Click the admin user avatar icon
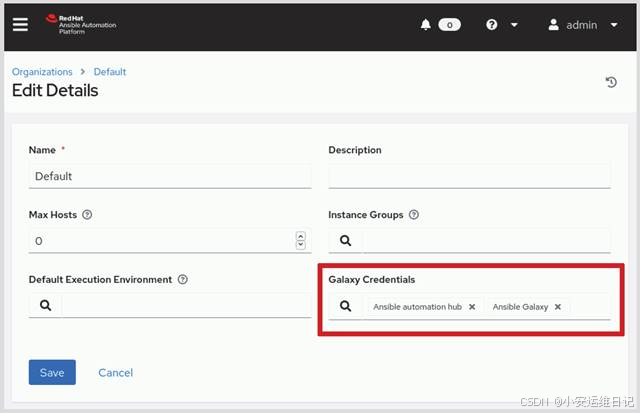 pyautogui.click(x=553, y=25)
